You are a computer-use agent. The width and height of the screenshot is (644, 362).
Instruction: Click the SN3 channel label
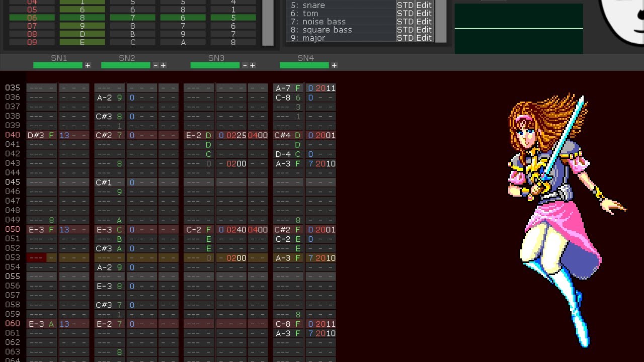[216, 58]
